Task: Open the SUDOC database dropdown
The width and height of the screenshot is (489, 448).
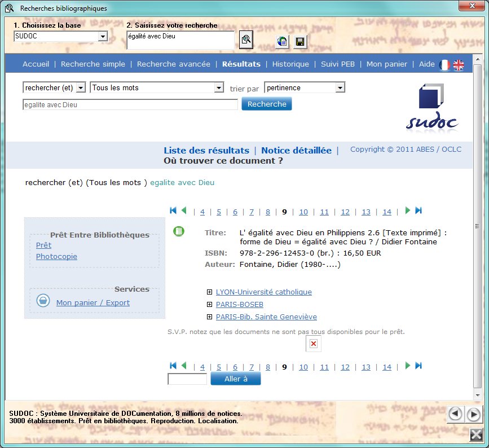Action: (x=103, y=37)
